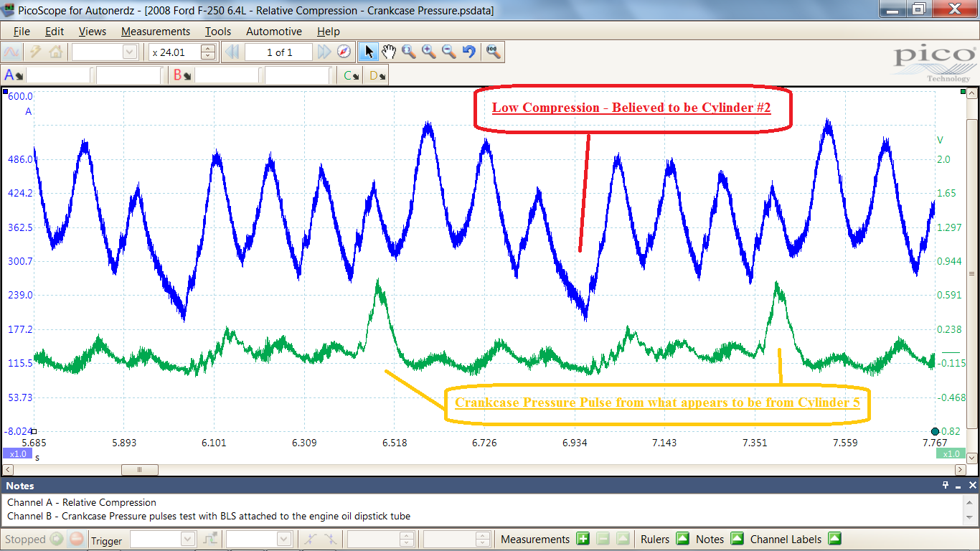Open Channel A options
This screenshot has width=980, height=551.
click(13, 75)
